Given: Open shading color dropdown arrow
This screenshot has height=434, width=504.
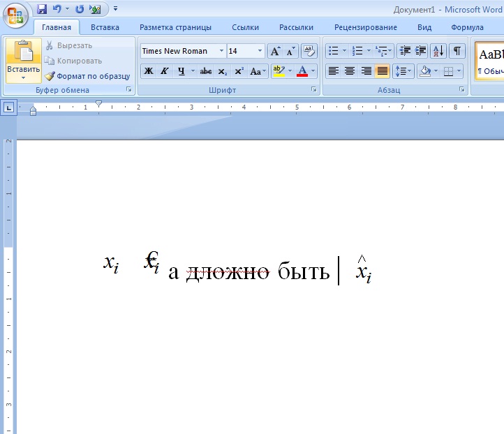Looking at the screenshot, I should [x=436, y=70].
